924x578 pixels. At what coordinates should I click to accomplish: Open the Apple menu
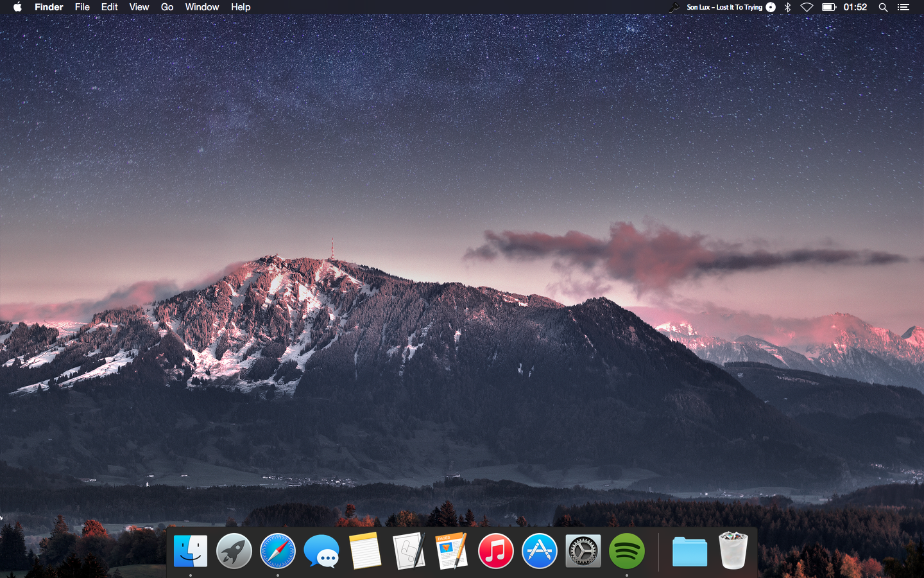click(17, 7)
